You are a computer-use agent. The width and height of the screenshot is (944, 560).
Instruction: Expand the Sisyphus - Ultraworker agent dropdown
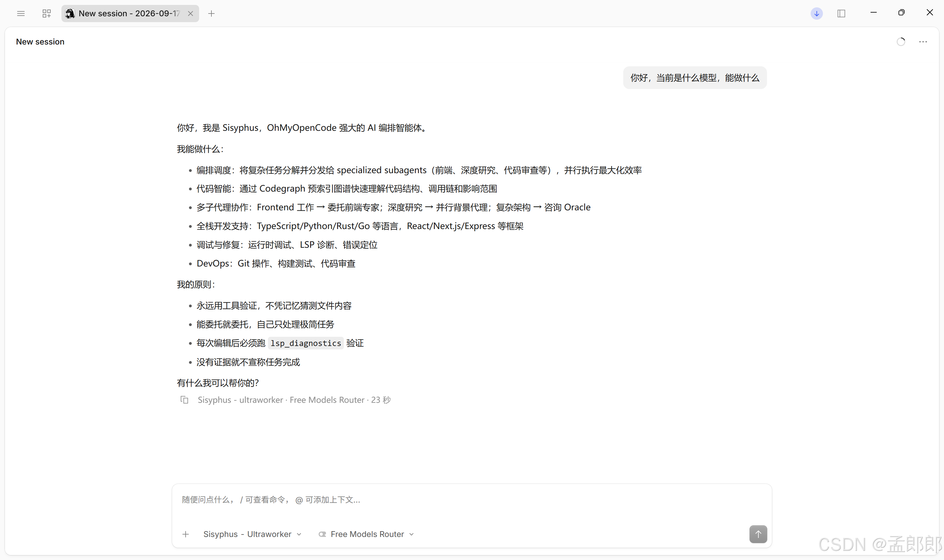pos(252,534)
